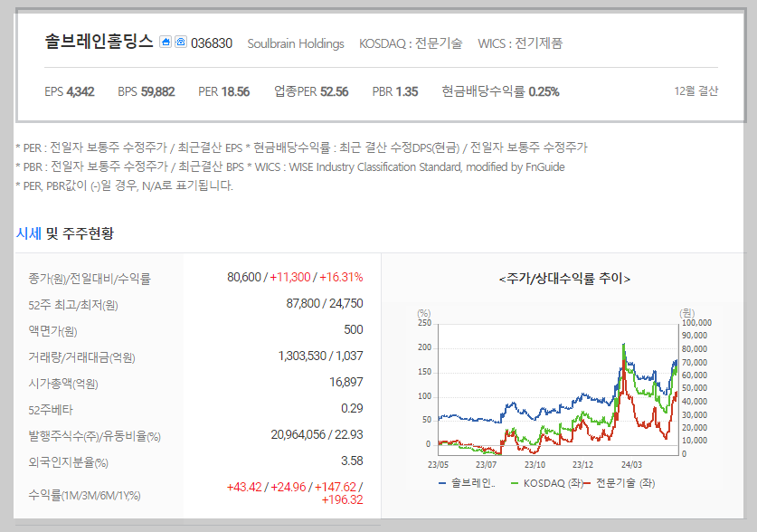Click 발행주식수(주)/유동비율(%) row label
This screenshot has height=532, width=757.
[x=94, y=436]
